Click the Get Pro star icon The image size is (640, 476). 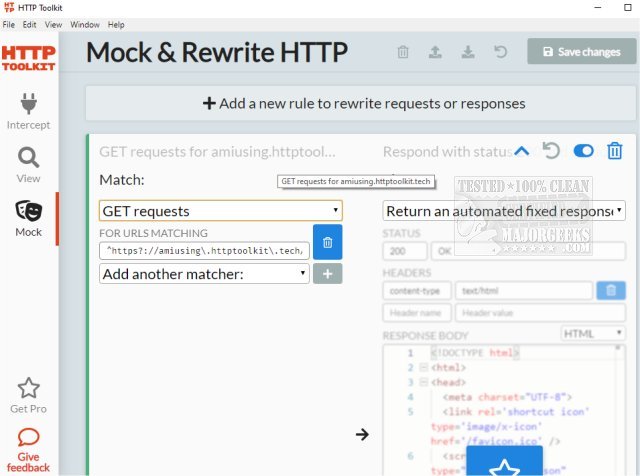29,388
